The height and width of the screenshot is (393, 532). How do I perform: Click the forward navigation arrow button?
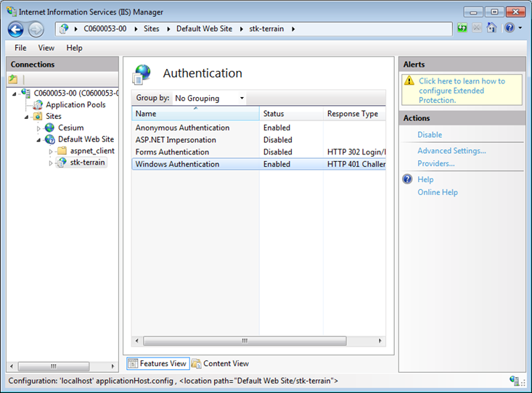point(36,30)
